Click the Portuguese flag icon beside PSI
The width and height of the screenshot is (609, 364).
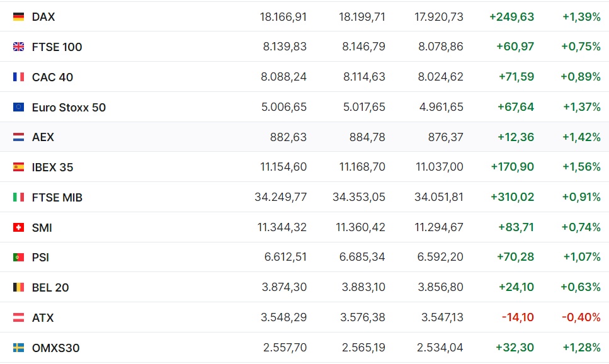[18, 257]
